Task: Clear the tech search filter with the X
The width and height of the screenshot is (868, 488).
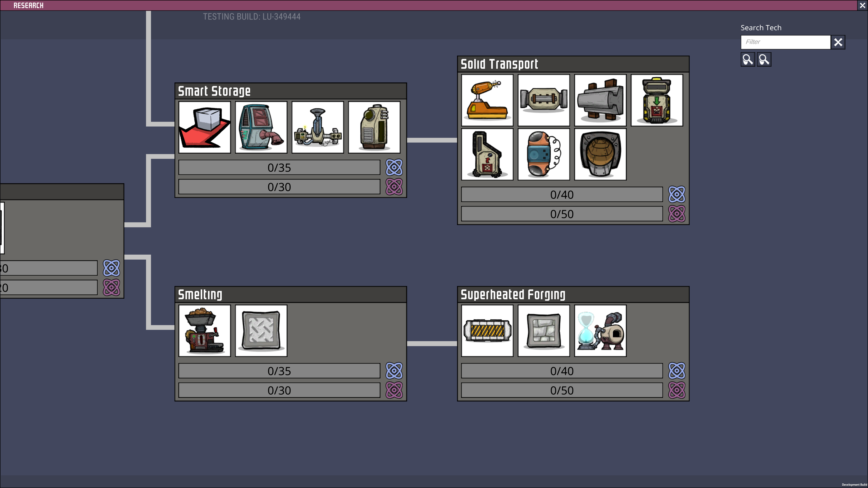Action: (838, 42)
